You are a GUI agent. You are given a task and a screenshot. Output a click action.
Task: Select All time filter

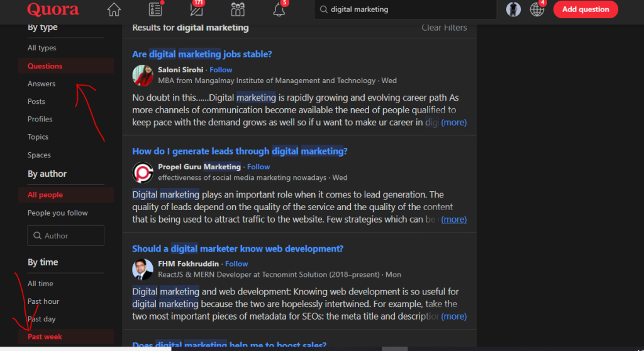pyautogui.click(x=40, y=284)
